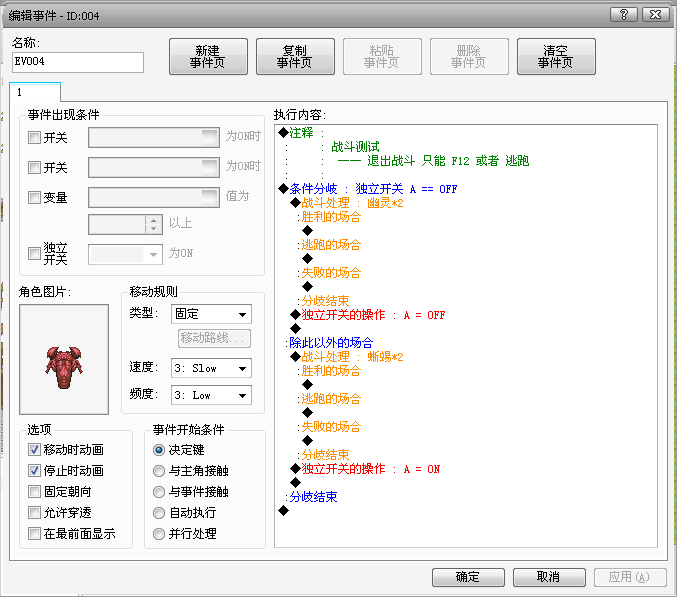677x597 pixels.
Task: Click 复制事件页 button
Action: point(295,57)
